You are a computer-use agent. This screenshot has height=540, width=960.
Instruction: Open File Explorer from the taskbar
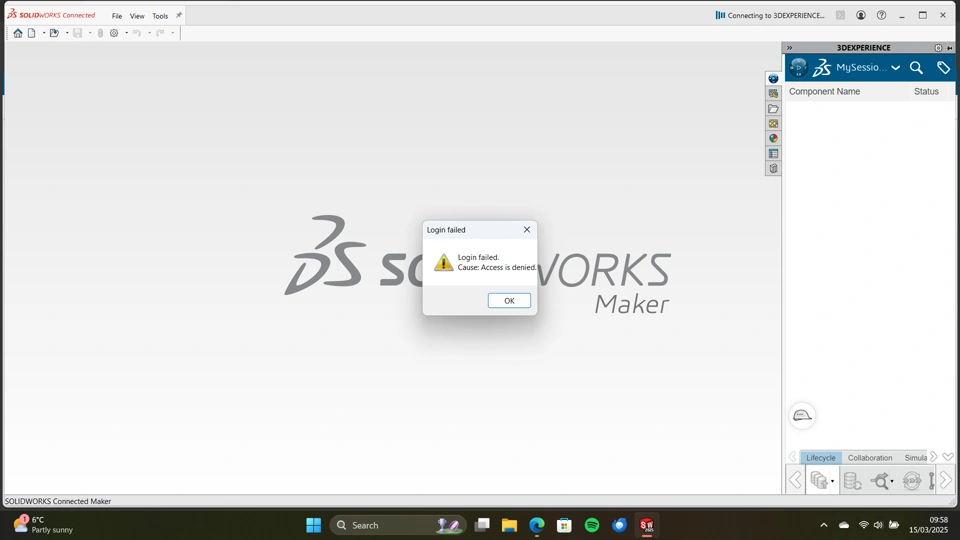[x=509, y=525]
